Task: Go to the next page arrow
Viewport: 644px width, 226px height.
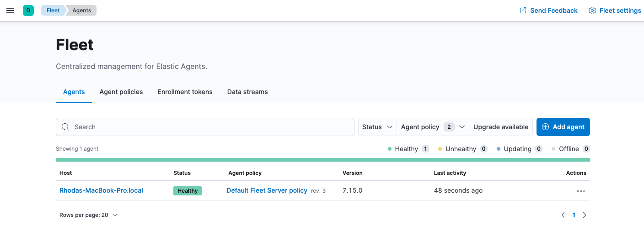Action: pyautogui.click(x=585, y=215)
